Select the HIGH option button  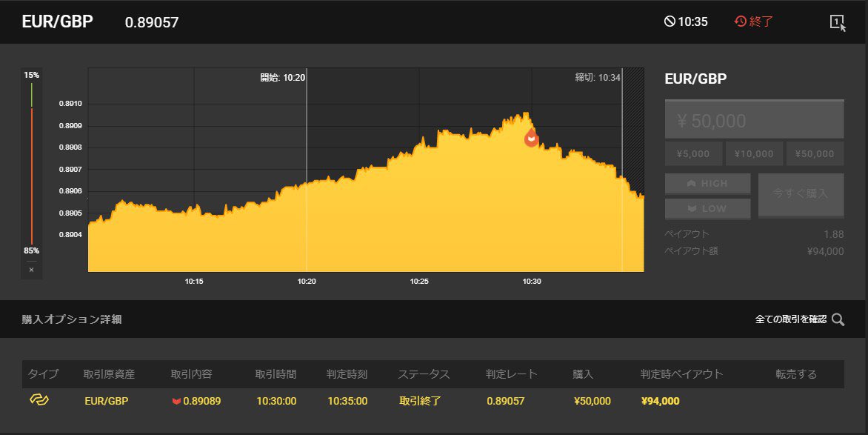(707, 184)
